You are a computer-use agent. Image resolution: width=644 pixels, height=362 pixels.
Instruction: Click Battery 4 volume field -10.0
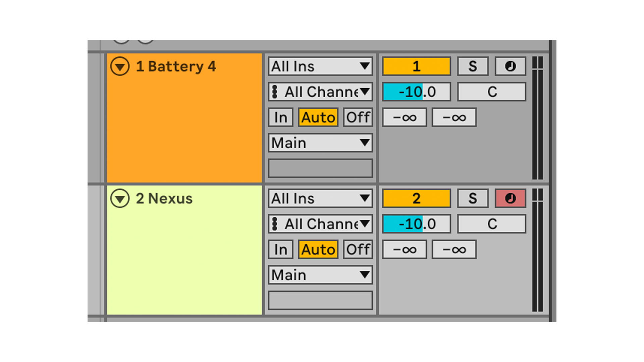click(x=417, y=92)
